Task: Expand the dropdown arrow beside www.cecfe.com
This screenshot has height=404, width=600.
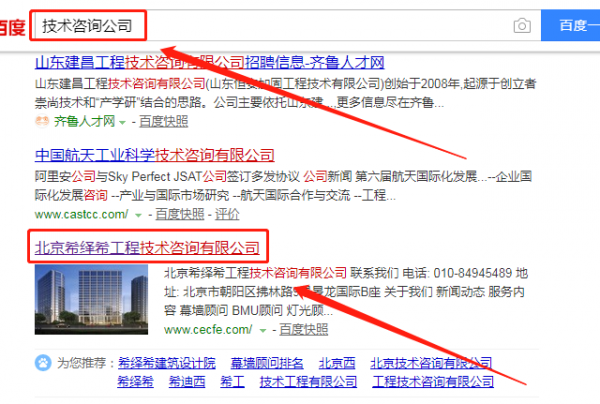Action: [262, 328]
